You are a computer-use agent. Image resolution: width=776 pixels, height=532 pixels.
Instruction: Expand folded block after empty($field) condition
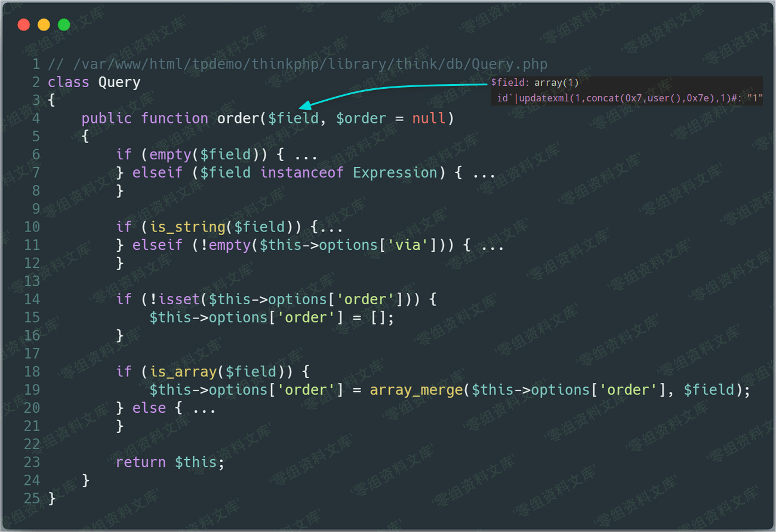coord(306,154)
